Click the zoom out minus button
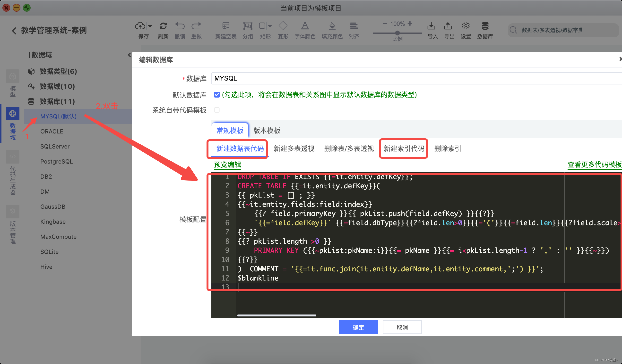This screenshot has width=622, height=364. click(x=385, y=24)
